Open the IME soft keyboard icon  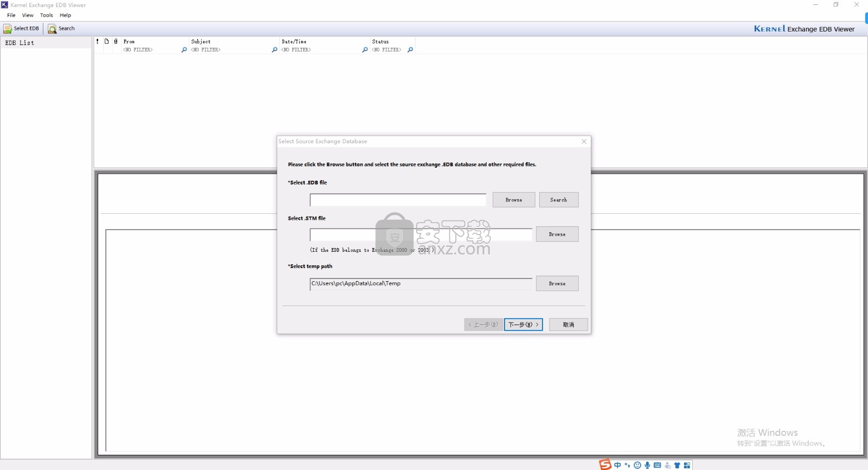click(658, 465)
